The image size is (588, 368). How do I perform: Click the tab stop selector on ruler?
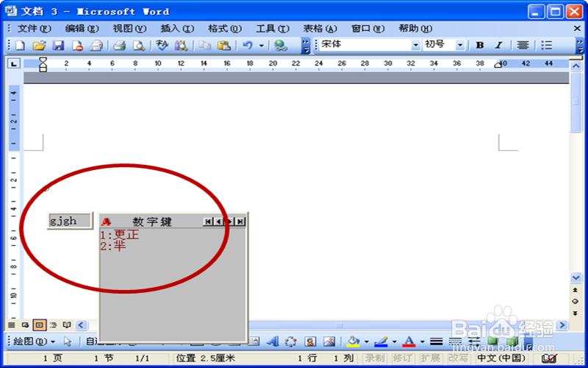point(14,64)
